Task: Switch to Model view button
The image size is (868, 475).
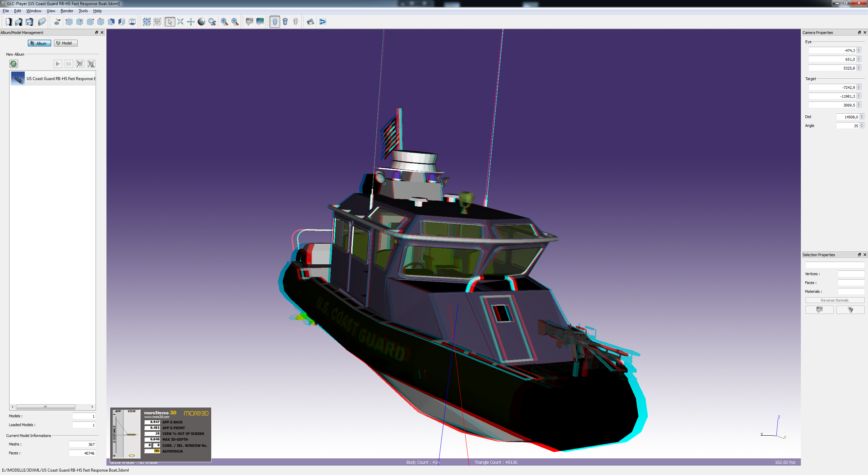Action: point(66,43)
